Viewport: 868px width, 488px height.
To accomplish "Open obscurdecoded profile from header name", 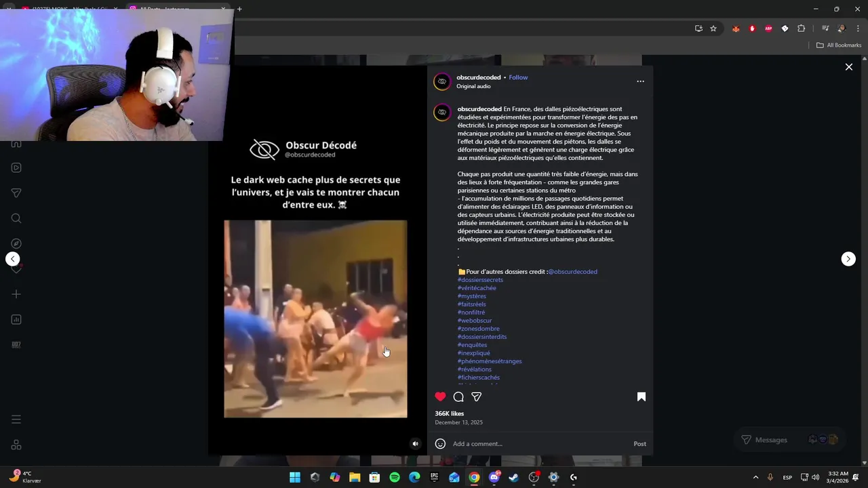I will tap(478, 77).
